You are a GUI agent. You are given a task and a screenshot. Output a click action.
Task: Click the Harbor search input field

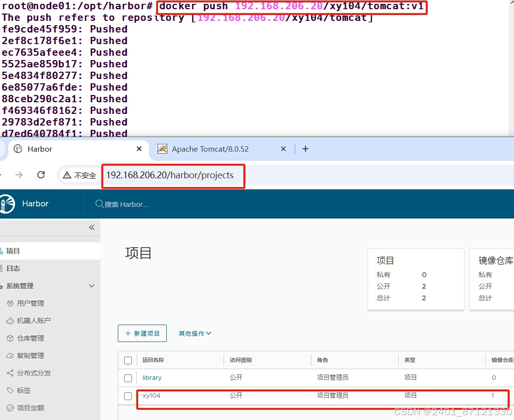pyautogui.click(x=136, y=204)
